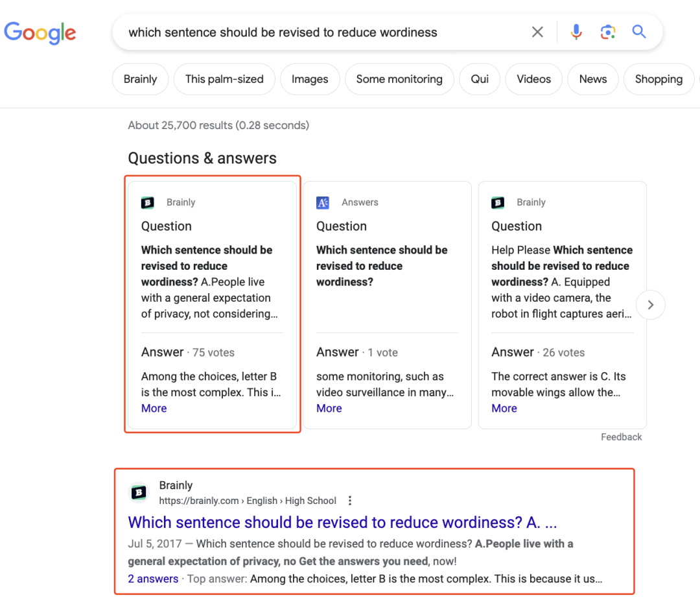Select the Videos filter tab
700x598 pixels.
point(533,79)
